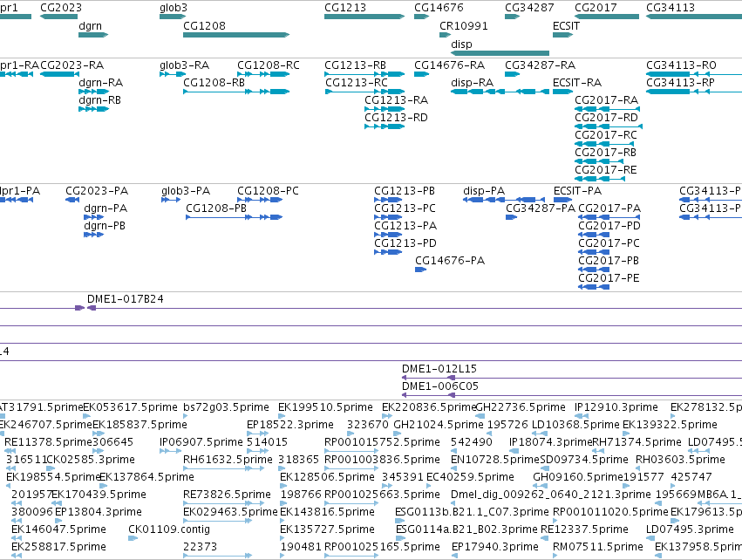Screen dimensions: 742x560
Task: Click the disp gene arrow bar
Action: point(500,53)
